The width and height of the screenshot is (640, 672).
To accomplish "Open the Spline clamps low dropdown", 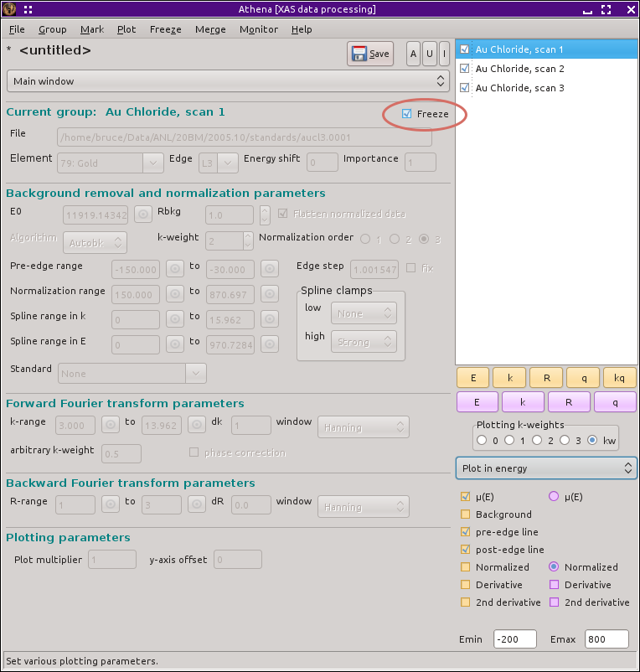I will (364, 313).
